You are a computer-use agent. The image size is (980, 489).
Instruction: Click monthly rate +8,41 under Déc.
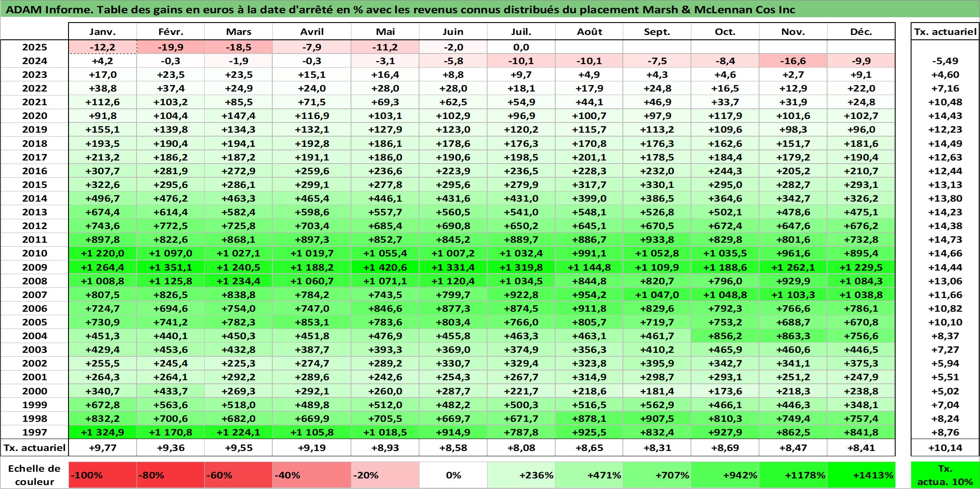pos(861,447)
